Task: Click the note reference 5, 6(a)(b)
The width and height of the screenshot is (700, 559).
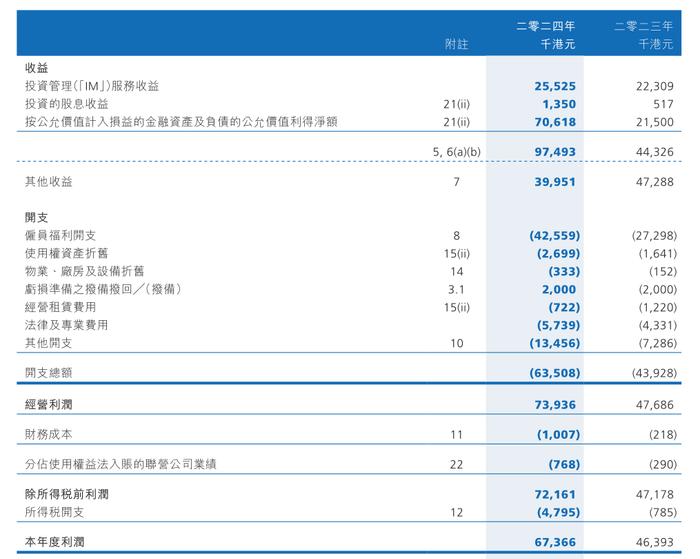Action: pos(456,152)
